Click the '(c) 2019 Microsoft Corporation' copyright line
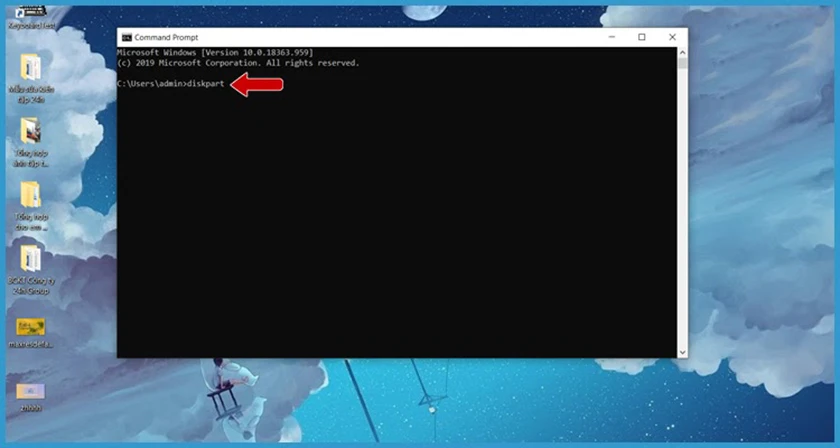 tap(238, 63)
